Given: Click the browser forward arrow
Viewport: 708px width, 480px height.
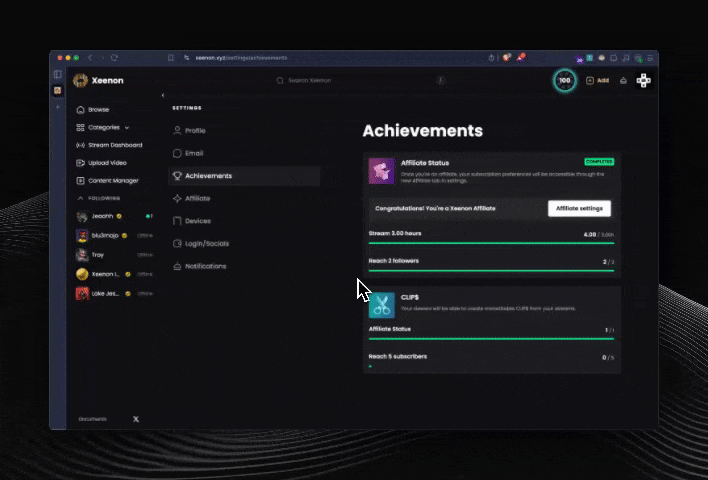Looking at the screenshot, I should 102,58.
